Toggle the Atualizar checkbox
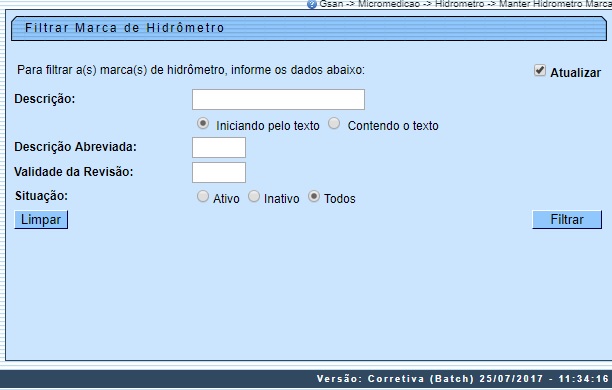Viewport: 612px width, 390px height. [x=540, y=70]
